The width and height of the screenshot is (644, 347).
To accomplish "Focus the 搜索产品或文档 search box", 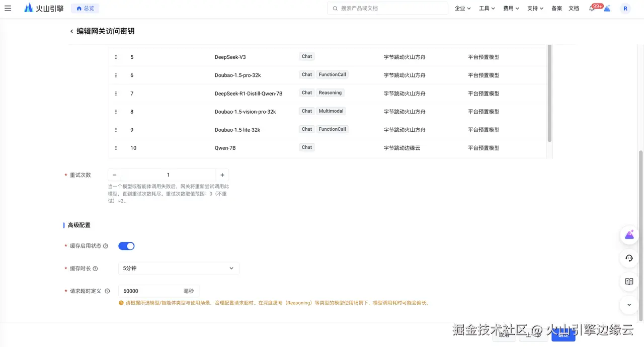I will (x=387, y=8).
